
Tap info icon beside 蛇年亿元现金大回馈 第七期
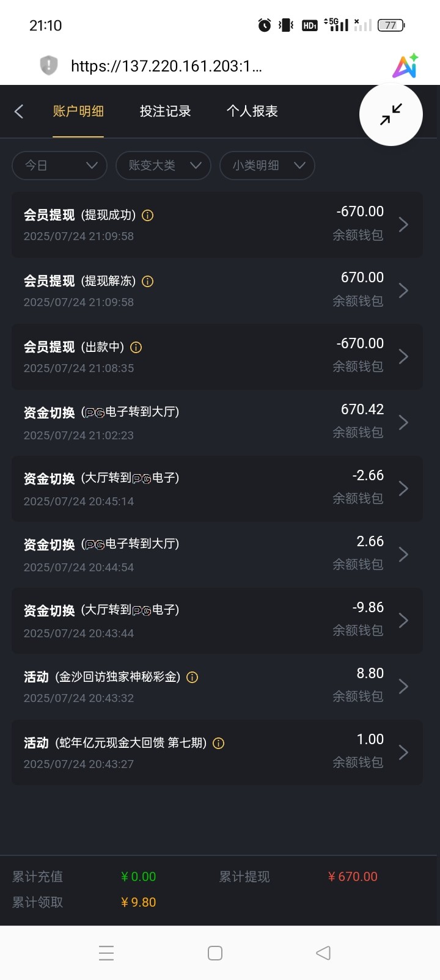219,743
